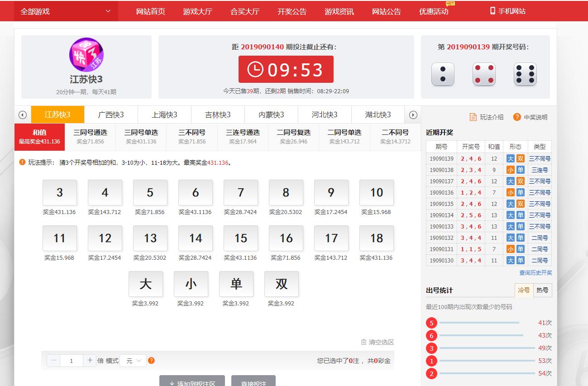588x386 pixels.
Task: Click the Jiangsu Kuai3 game logo icon
Action: [86, 55]
